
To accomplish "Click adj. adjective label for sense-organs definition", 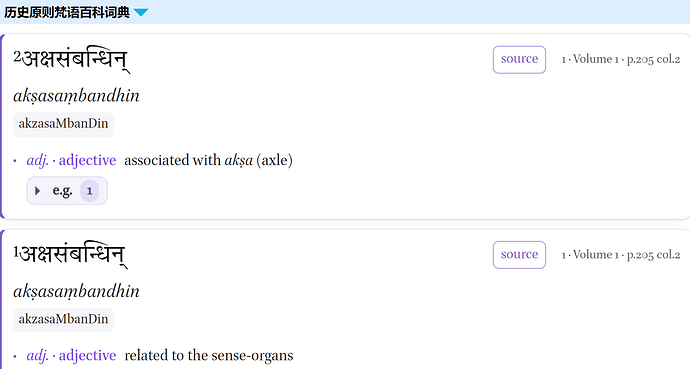I will (x=71, y=355).
